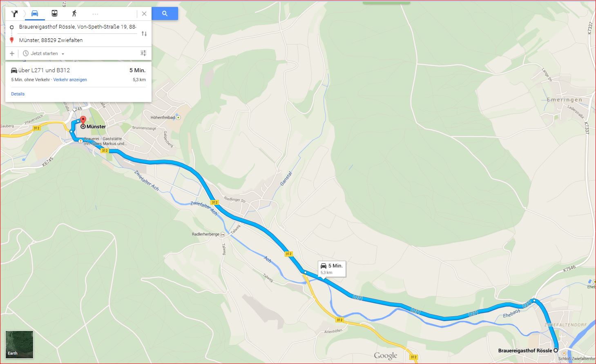Select route über L271 und B312
Image resolution: width=596 pixels, height=364 pixels.
78,75
